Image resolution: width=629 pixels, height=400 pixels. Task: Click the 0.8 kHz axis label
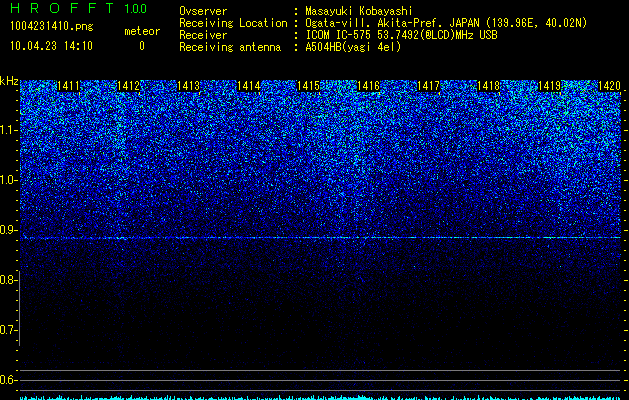coord(9,280)
